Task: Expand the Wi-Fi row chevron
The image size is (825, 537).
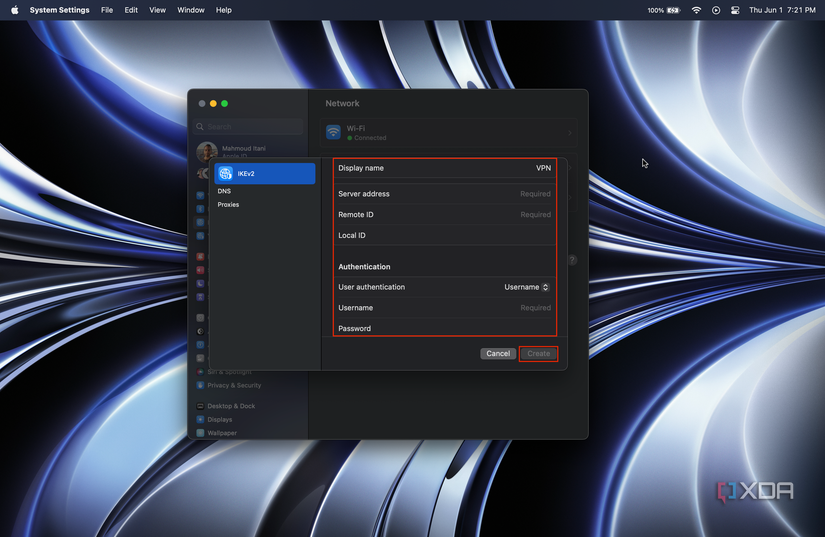Action: (x=570, y=133)
